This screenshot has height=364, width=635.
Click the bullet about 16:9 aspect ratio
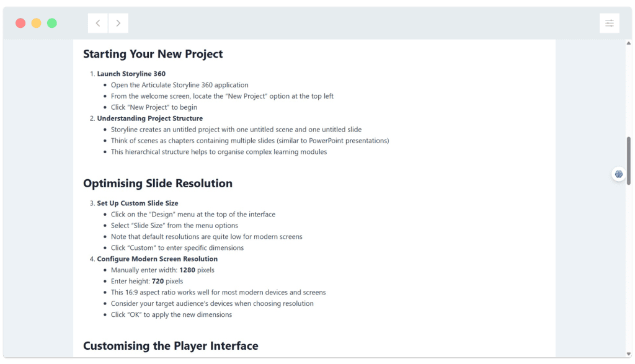click(218, 292)
